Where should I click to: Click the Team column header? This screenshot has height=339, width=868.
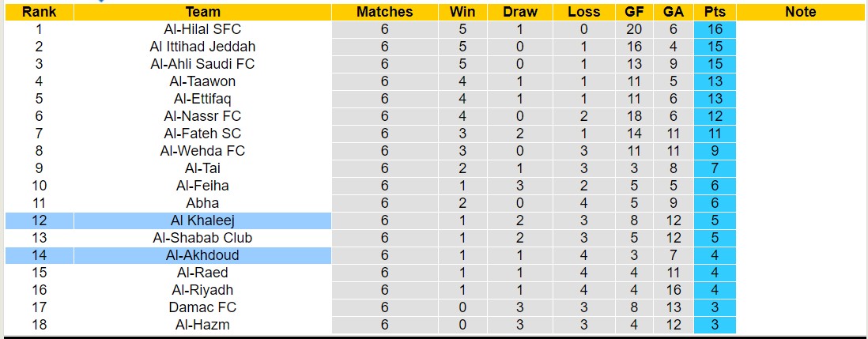[202, 12]
